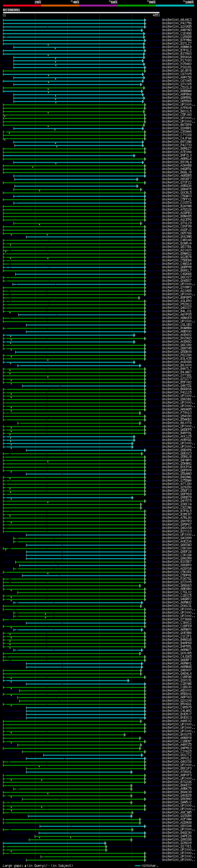197x868 pixels.
Task: Click the cyan UniRef100_Q9D0P6 alignment bar
Action: pyautogui.click(x=84, y=450)
